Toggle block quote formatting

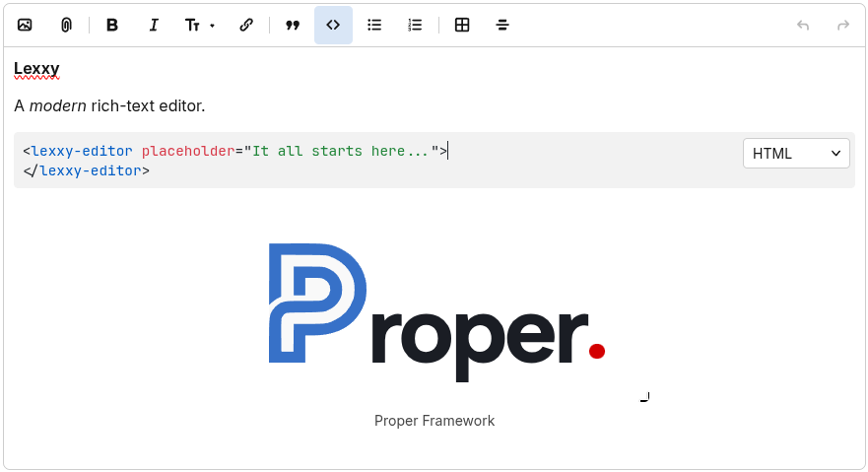[293, 25]
